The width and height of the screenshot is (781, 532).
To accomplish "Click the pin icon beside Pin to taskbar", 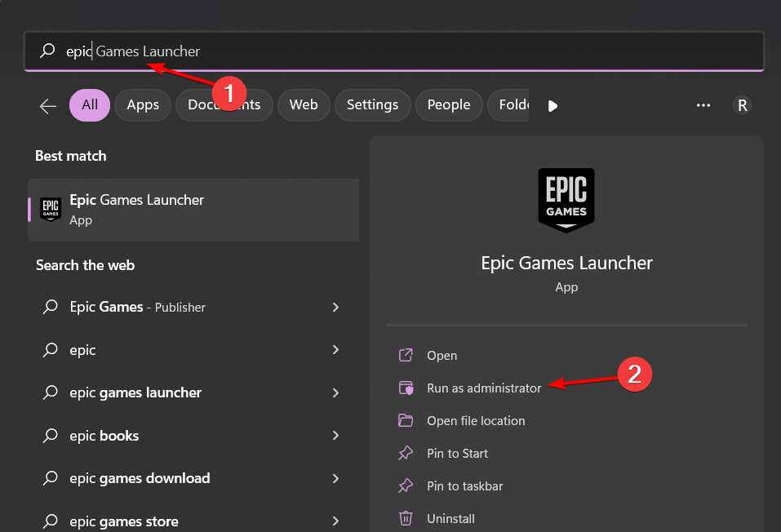I will click(406, 485).
